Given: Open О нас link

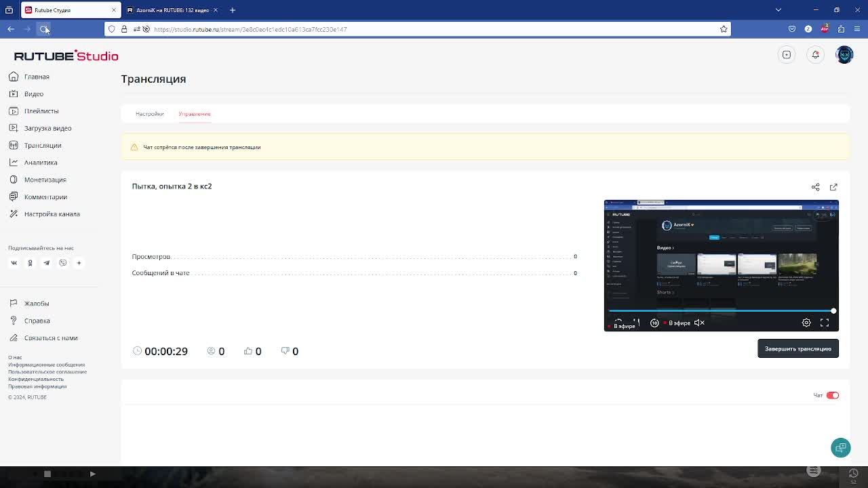Looking at the screenshot, I should 15,357.
